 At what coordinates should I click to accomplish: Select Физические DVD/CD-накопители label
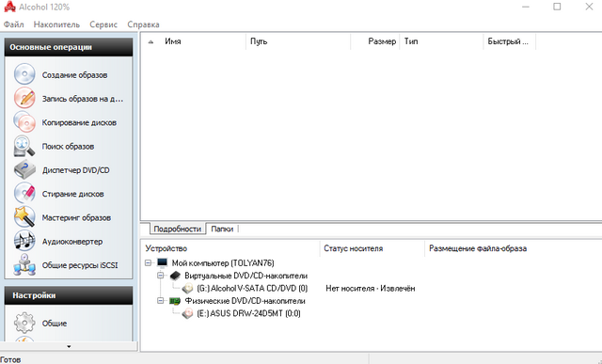click(x=245, y=301)
